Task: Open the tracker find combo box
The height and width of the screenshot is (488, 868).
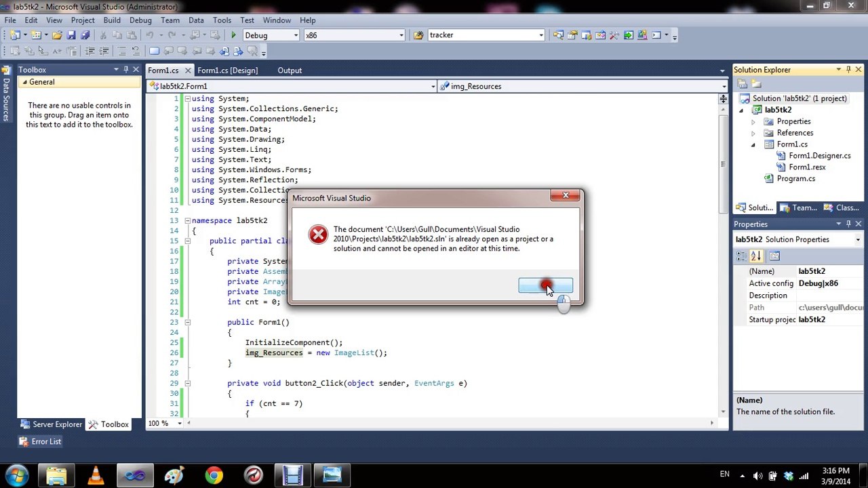Action: (541, 35)
